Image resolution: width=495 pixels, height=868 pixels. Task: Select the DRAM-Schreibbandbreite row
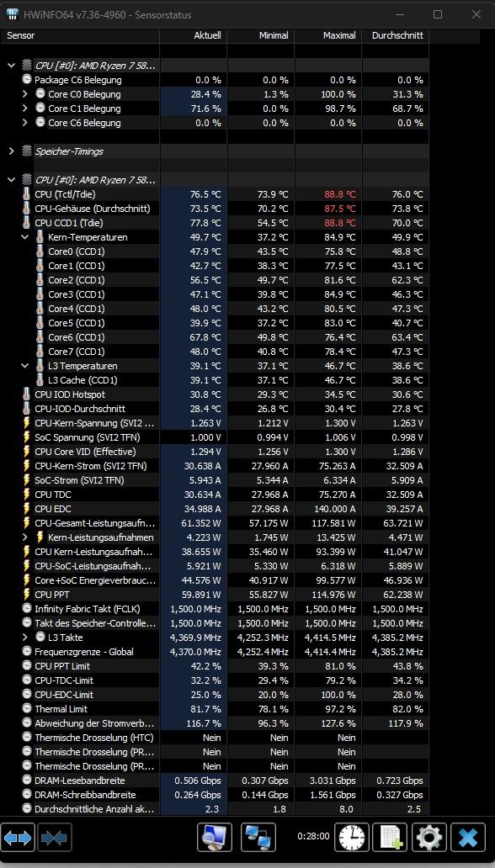[215, 794]
